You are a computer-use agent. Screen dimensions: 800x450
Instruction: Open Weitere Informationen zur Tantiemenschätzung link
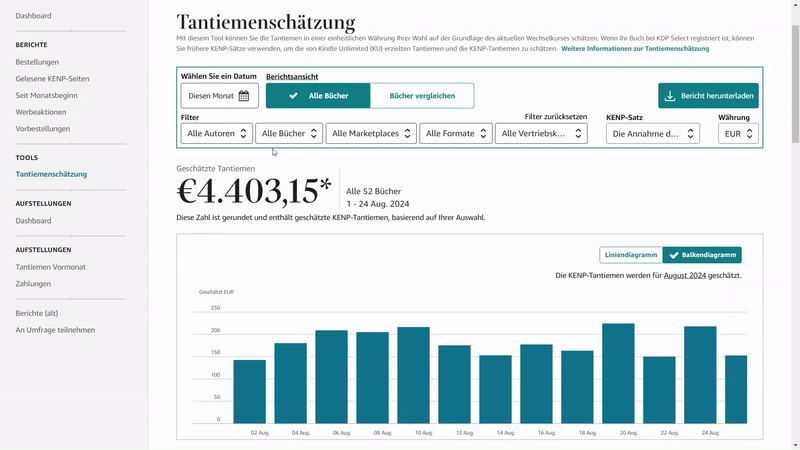pos(635,48)
